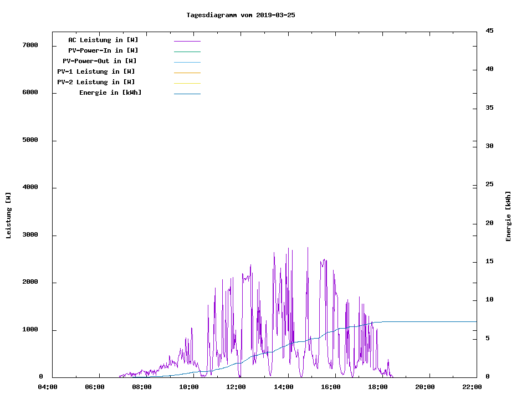Click the gray PV-1 Leistung legend line
This screenshot has width=532, height=399.
coord(187,73)
